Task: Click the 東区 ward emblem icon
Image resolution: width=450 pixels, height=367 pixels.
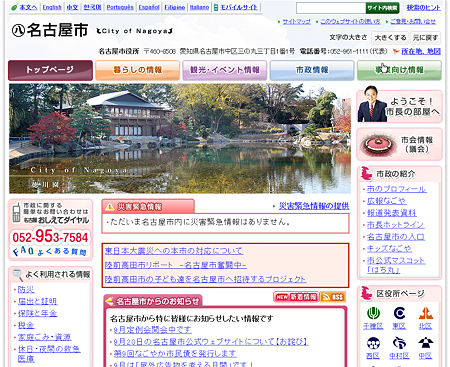Action: coord(399,314)
